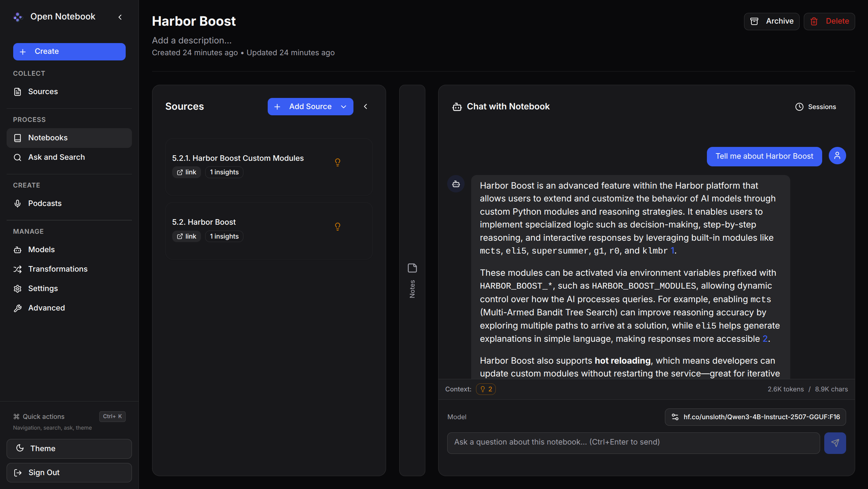Edit the Harbor Boost notebook title
This screenshot has height=489, width=868.
point(194,21)
